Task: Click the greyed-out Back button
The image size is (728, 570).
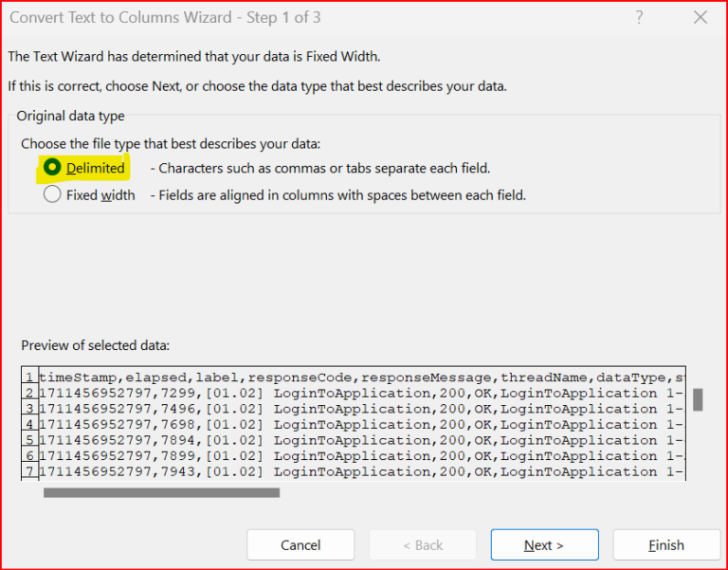Action: click(422, 545)
